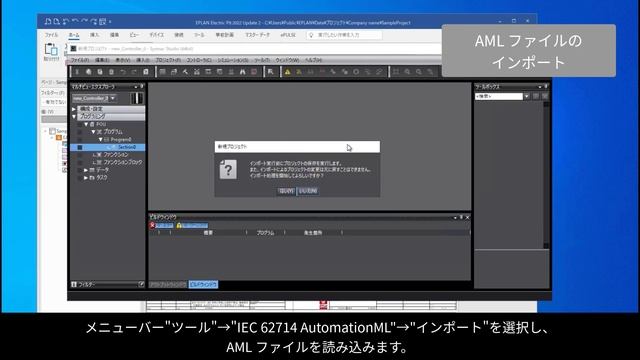640x360 pixels.
Task: Click the Paste icon in Sysmac toolbar
Action: [x=100, y=72]
